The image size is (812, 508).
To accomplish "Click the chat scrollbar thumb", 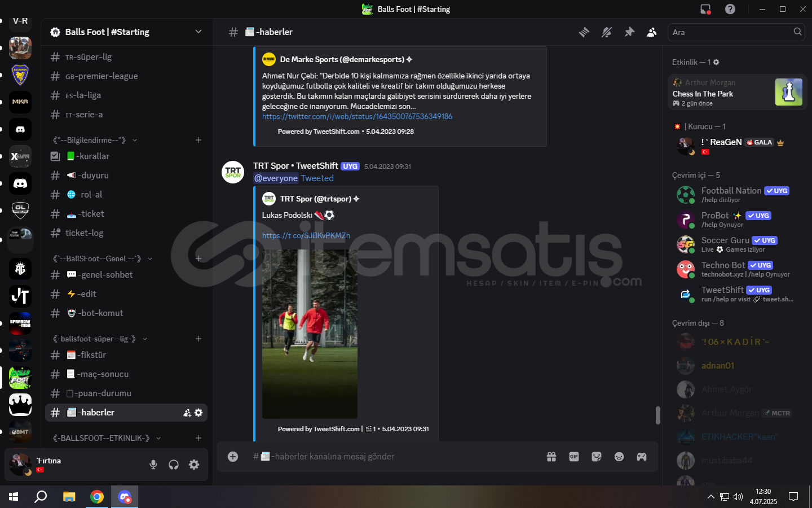I will [657, 415].
